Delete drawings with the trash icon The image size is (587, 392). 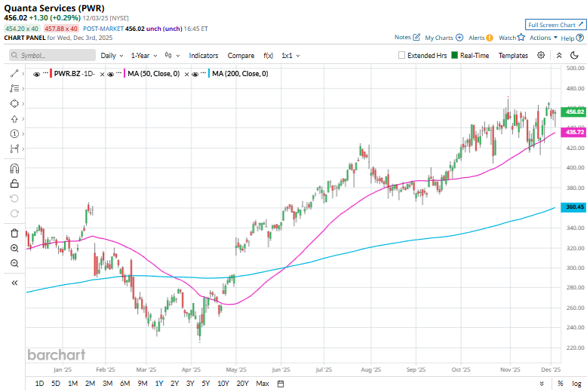click(14, 233)
